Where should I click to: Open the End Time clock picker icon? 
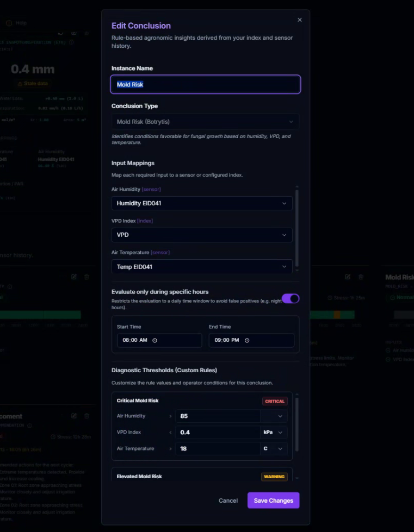pos(247,340)
